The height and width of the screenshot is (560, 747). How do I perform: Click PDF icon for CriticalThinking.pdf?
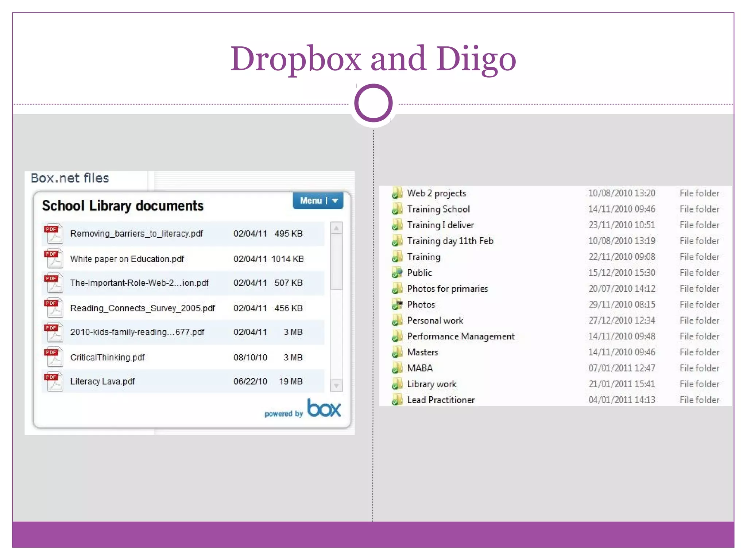(54, 357)
